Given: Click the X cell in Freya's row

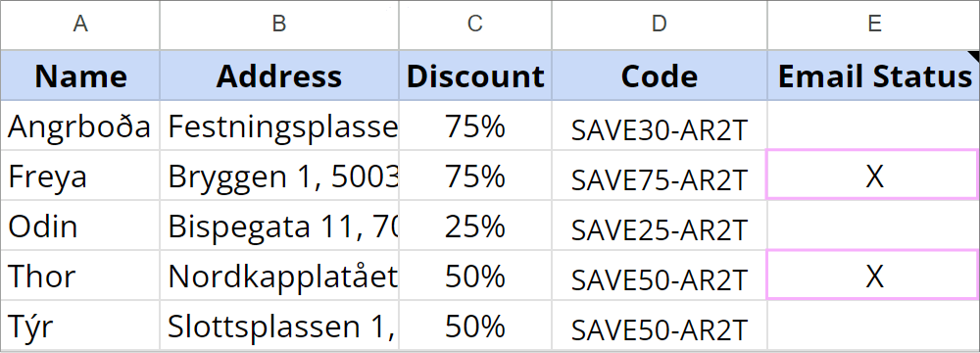Looking at the screenshot, I should (874, 175).
